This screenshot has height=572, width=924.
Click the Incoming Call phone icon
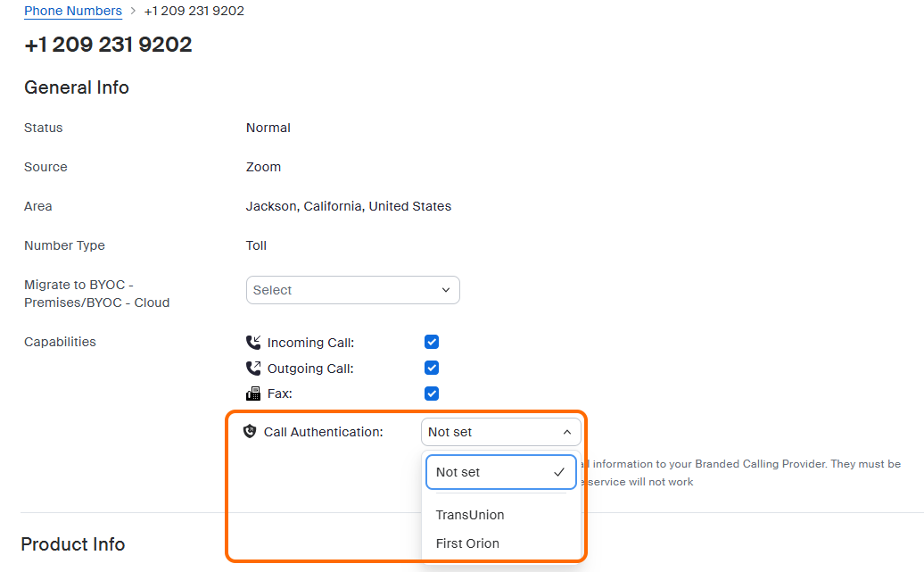(x=253, y=343)
